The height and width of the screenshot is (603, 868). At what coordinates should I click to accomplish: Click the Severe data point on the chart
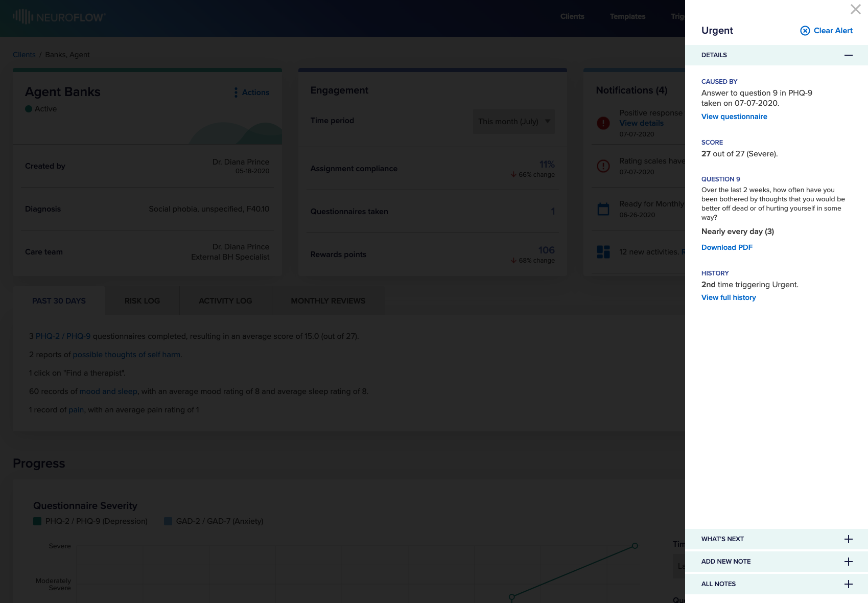click(x=635, y=546)
